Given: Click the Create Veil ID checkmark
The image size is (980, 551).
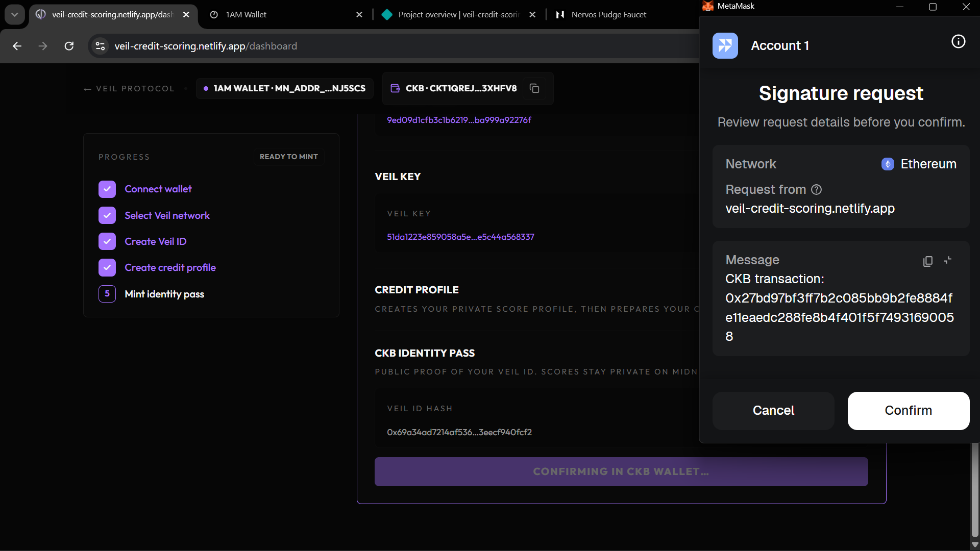Looking at the screenshot, I should point(107,241).
